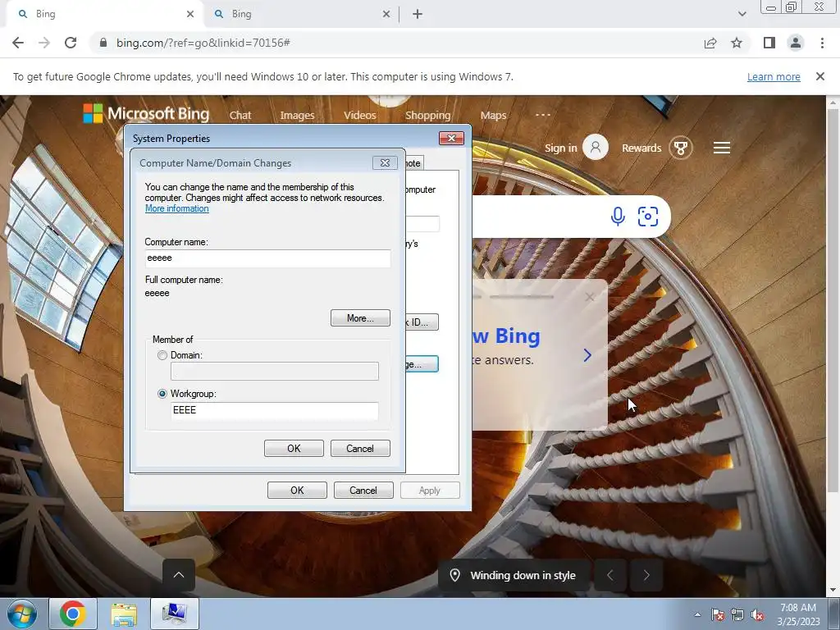Screen dimensions: 840x630
Task: Dismiss the Chrome update notification bar
Action: coord(819,76)
